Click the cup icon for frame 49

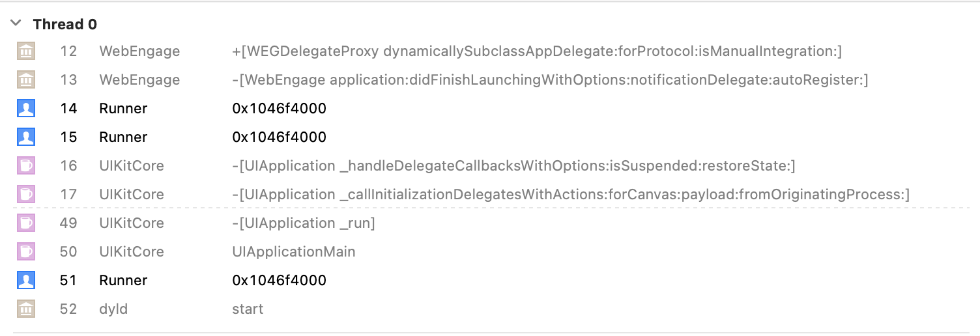tap(25, 223)
